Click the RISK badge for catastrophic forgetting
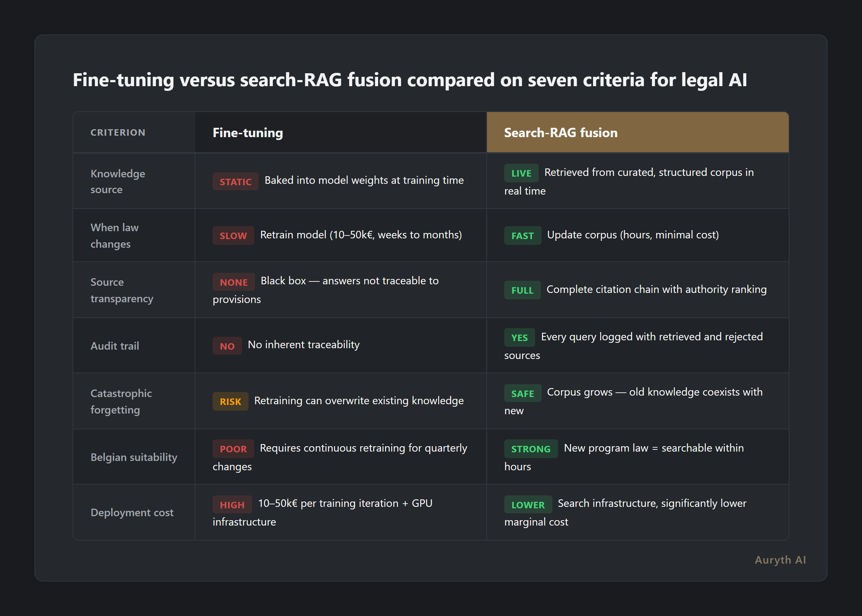The height and width of the screenshot is (616, 862). (x=230, y=401)
